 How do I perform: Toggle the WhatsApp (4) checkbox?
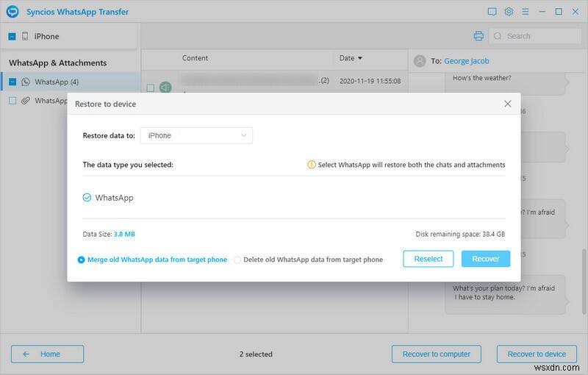[x=12, y=82]
